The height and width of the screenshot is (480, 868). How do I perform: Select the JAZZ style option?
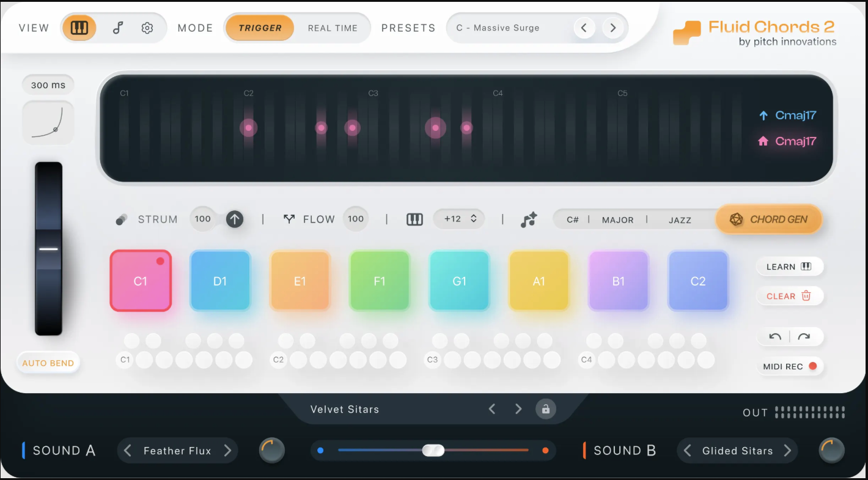pos(680,219)
